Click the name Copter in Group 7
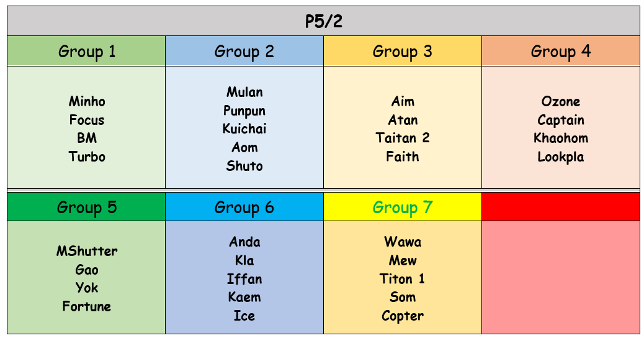Image resolution: width=644 pixels, height=338 pixels. coord(403,316)
